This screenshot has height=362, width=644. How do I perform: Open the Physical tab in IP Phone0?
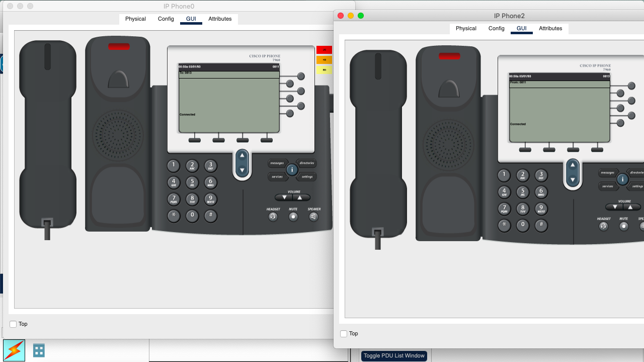tap(135, 19)
